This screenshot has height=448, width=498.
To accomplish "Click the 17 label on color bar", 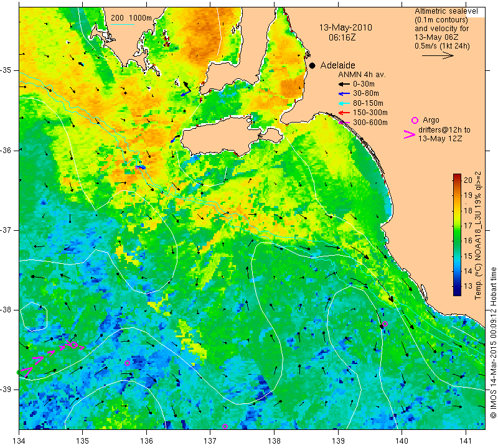I will point(468,225).
